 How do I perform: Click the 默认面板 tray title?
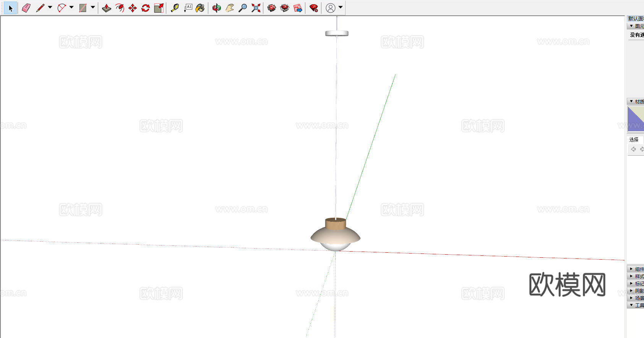tap(636, 18)
